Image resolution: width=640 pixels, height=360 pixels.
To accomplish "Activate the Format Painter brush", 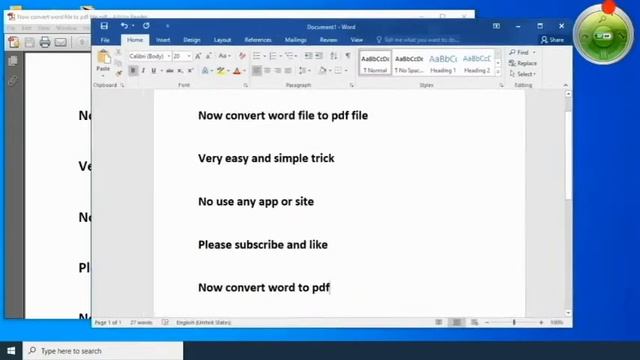I will pos(118,73).
